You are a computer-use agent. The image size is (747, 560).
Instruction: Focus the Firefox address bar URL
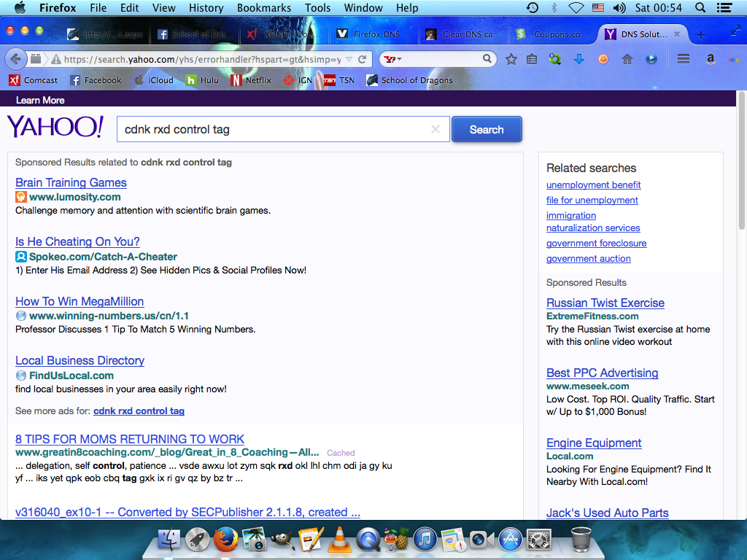click(203, 60)
